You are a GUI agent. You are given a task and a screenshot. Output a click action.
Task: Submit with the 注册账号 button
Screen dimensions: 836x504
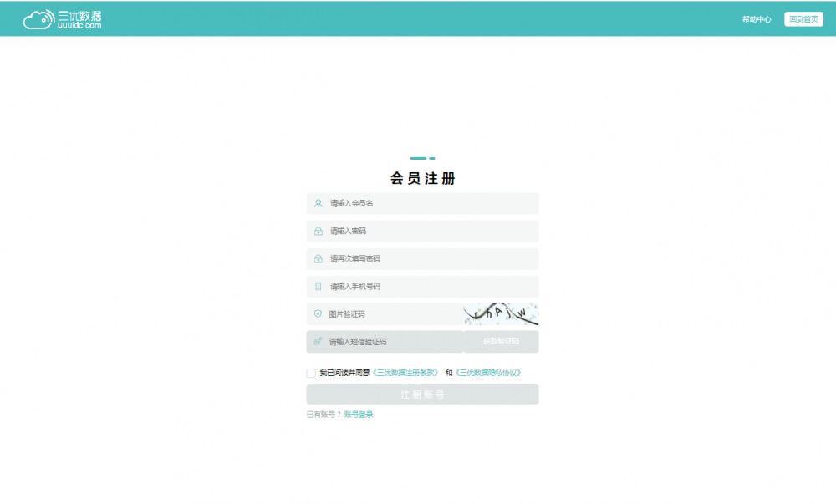[422, 395]
